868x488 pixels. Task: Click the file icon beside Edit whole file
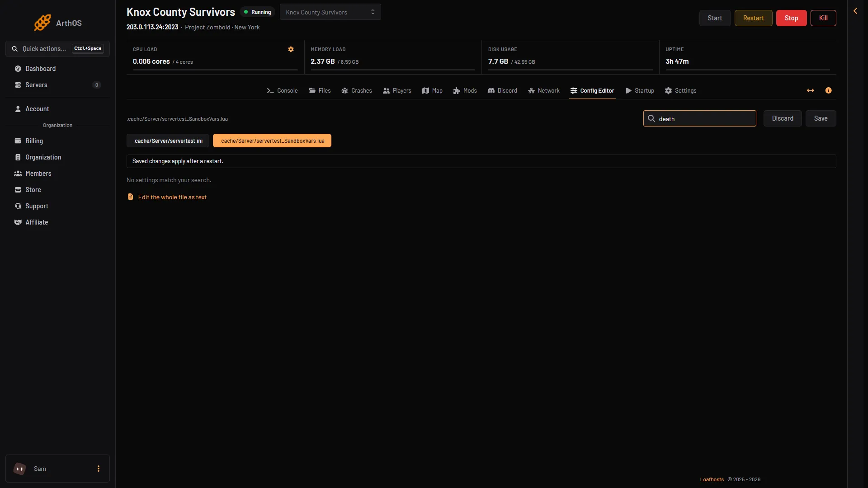pyautogui.click(x=130, y=197)
